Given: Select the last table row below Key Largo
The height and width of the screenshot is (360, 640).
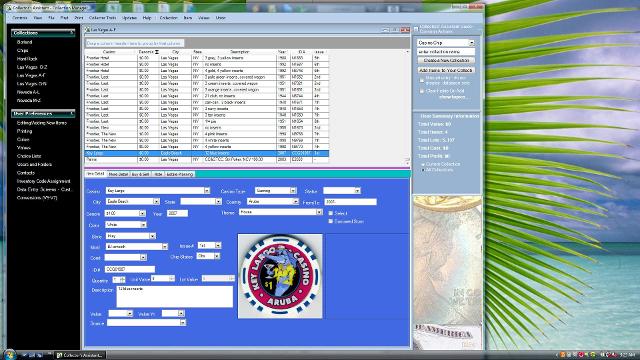Looking at the screenshot, I should [x=207, y=160].
